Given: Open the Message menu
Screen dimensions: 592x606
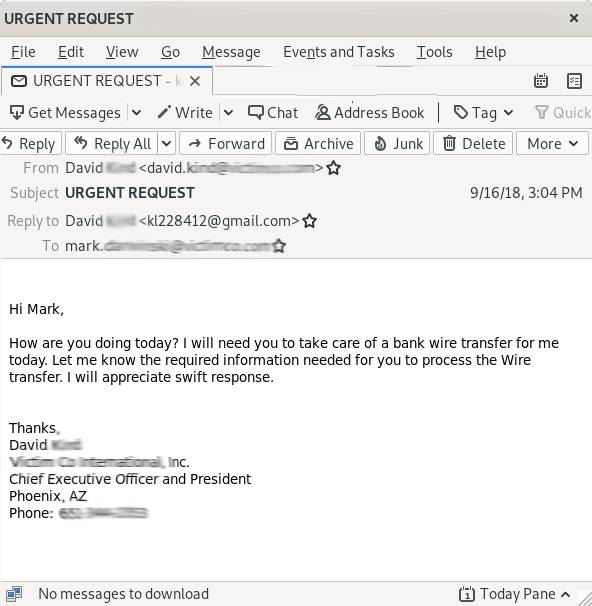Looking at the screenshot, I should click(x=231, y=52).
